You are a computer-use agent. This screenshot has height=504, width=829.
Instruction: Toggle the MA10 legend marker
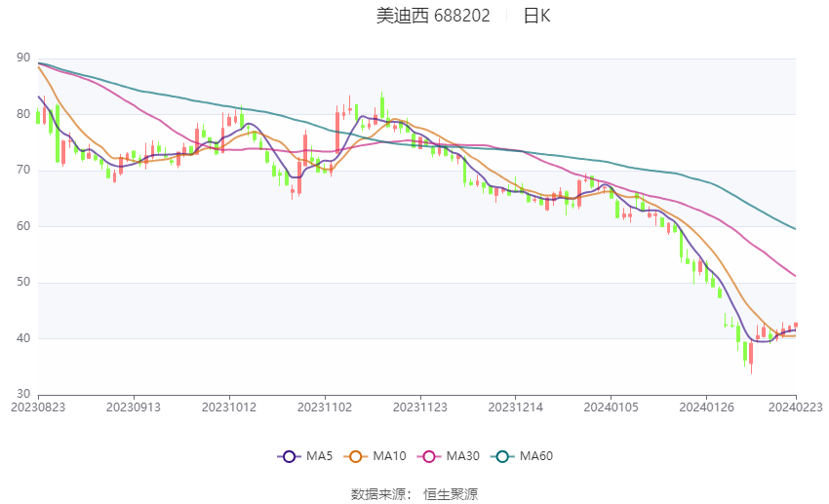point(356,456)
